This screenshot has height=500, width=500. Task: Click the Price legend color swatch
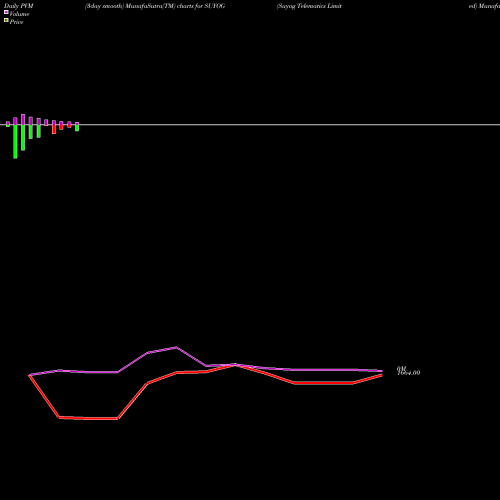pyautogui.click(x=6, y=20)
